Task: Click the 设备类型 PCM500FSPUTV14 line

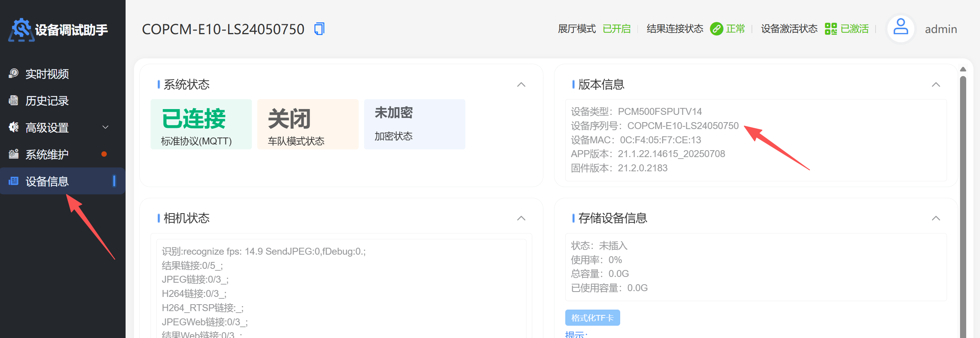Action: pyautogui.click(x=636, y=111)
